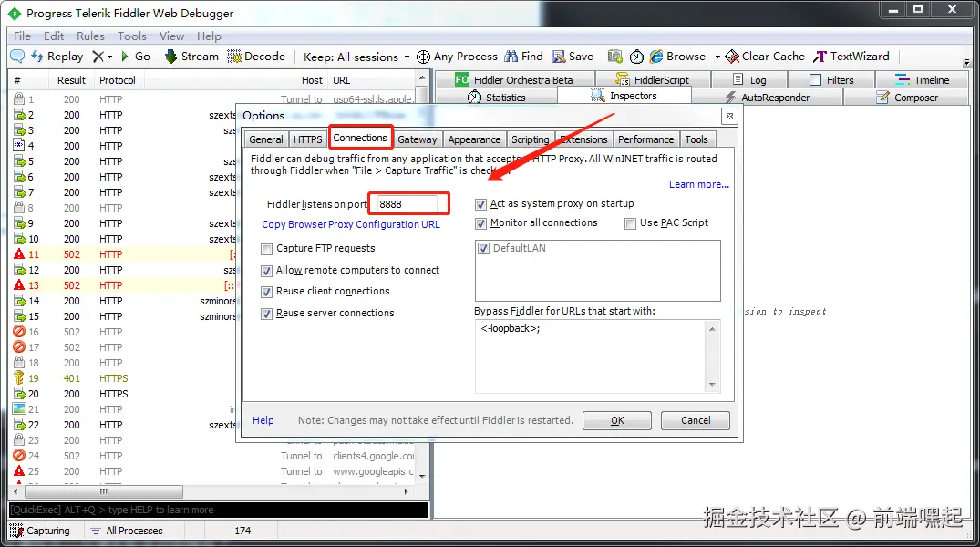Click Copy Browser Proxy Configuration URL link
The image size is (980, 547).
tap(351, 224)
